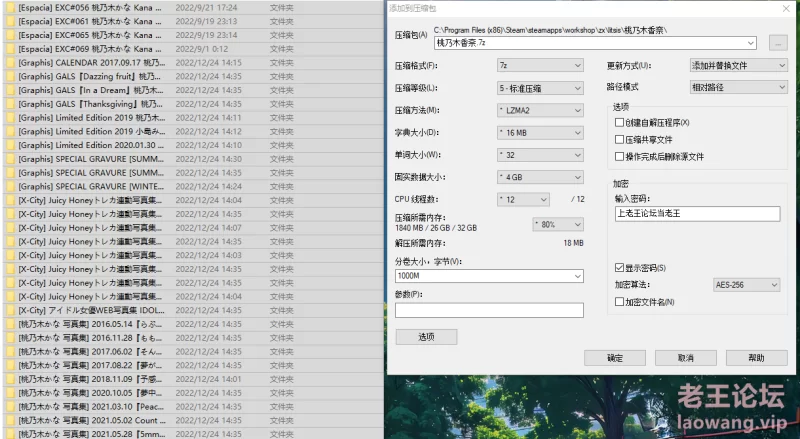800x439 pixels.
Task: Click 取消 button
Action: coord(686,358)
